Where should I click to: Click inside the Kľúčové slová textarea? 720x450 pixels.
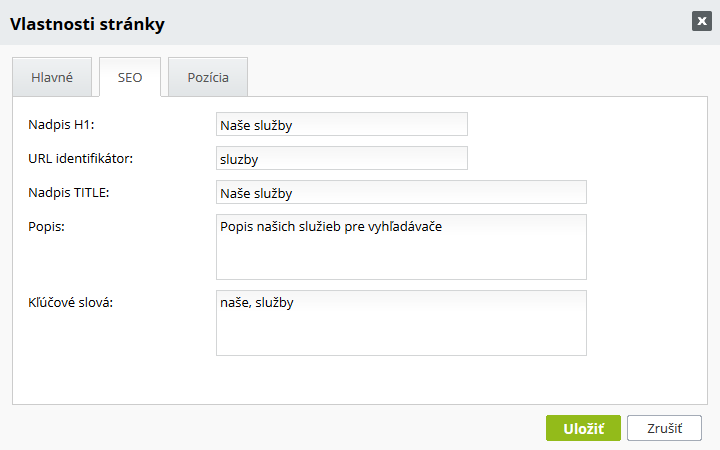click(400, 332)
